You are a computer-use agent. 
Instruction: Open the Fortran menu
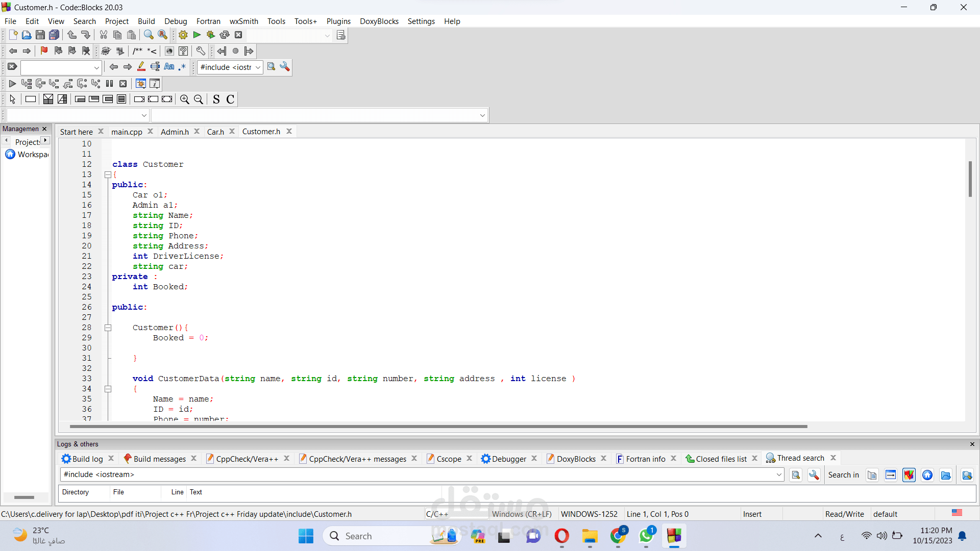click(x=208, y=21)
